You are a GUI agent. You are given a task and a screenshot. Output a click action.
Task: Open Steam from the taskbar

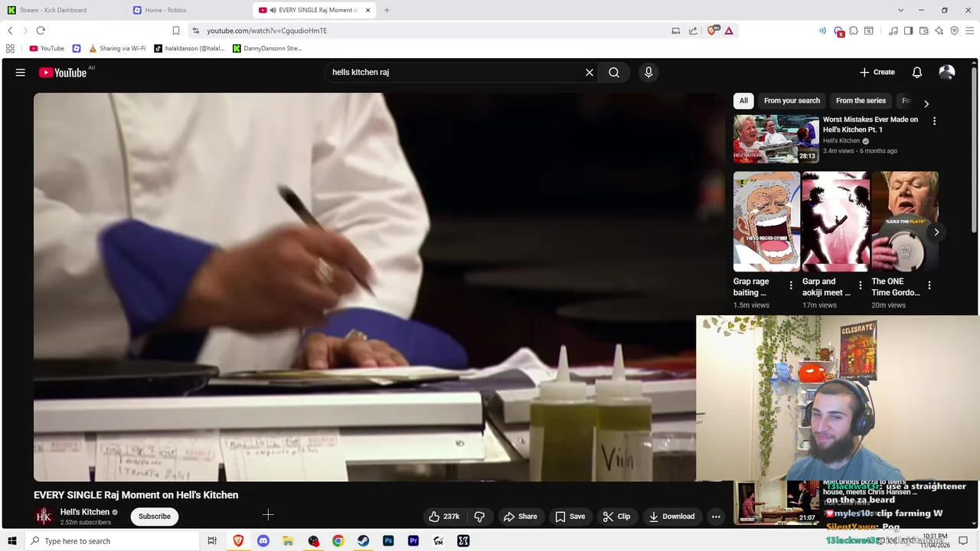(363, 541)
